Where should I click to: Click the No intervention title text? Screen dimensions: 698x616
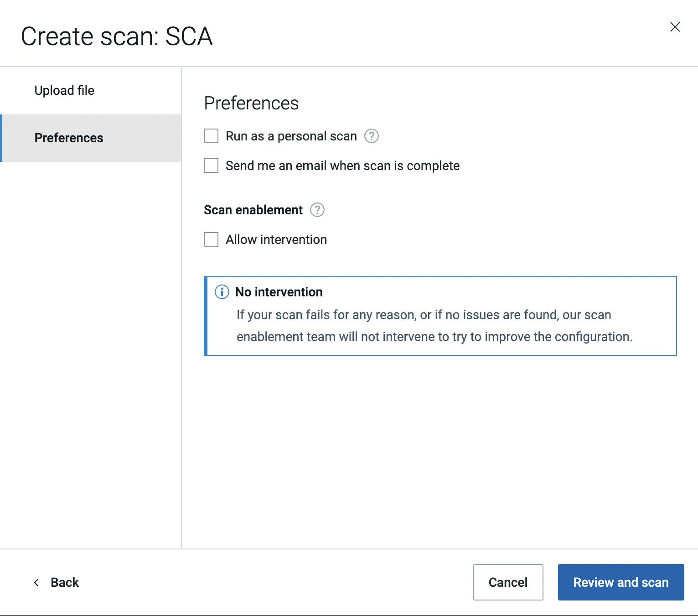(279, 292)
